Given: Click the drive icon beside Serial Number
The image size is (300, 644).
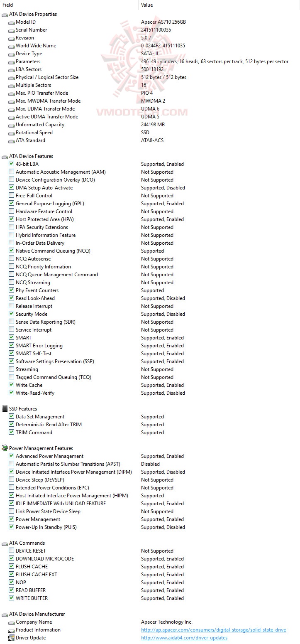Looking at the screenshot, I should (12, 30).
